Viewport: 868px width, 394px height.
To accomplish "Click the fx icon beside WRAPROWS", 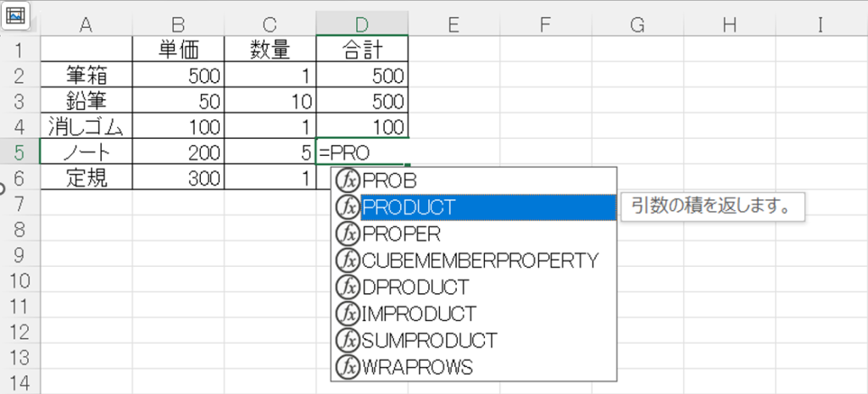I will (x=348, y=367).
